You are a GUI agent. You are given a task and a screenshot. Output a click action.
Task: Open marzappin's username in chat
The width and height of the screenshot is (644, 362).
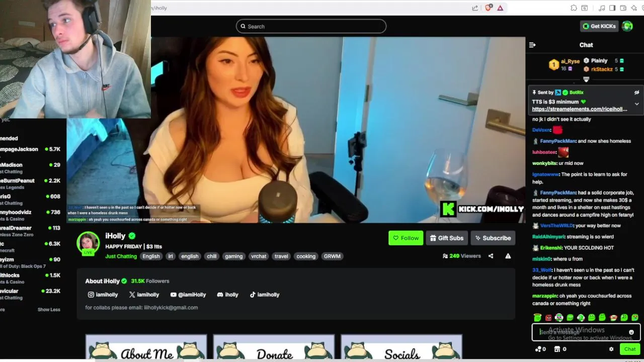pyautogui.click(x=544, y=296)
